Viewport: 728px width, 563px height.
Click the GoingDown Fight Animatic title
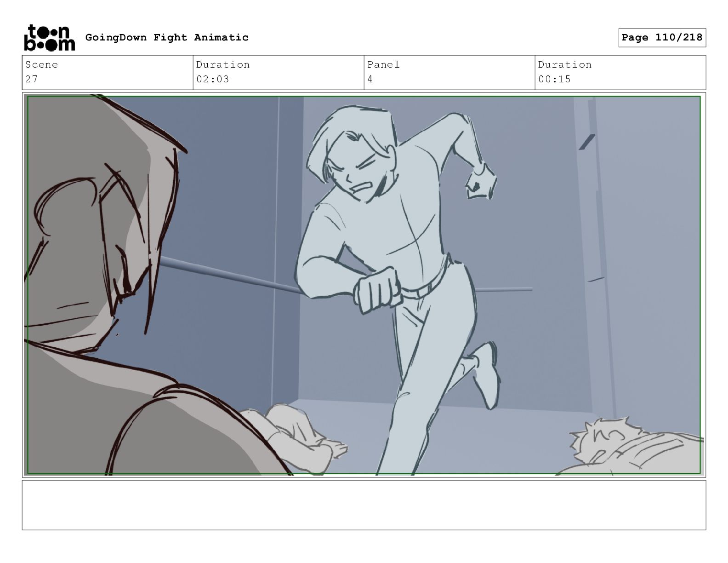click(167, 37)
